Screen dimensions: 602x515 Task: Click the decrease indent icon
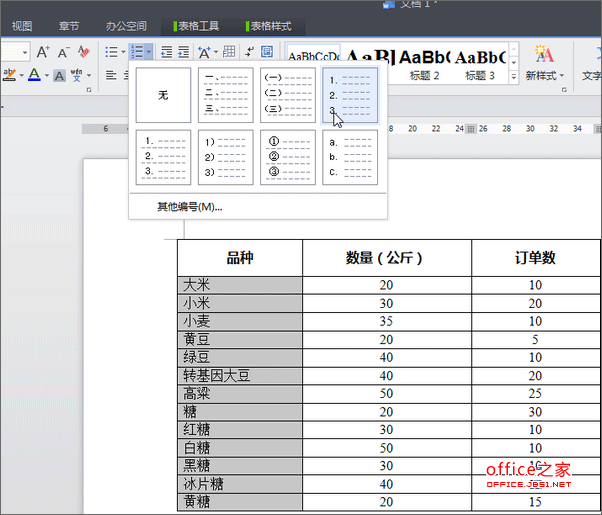[166, 52]
